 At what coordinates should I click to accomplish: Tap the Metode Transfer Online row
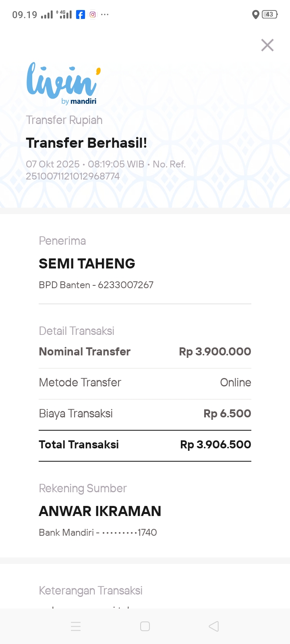point(145,383)
